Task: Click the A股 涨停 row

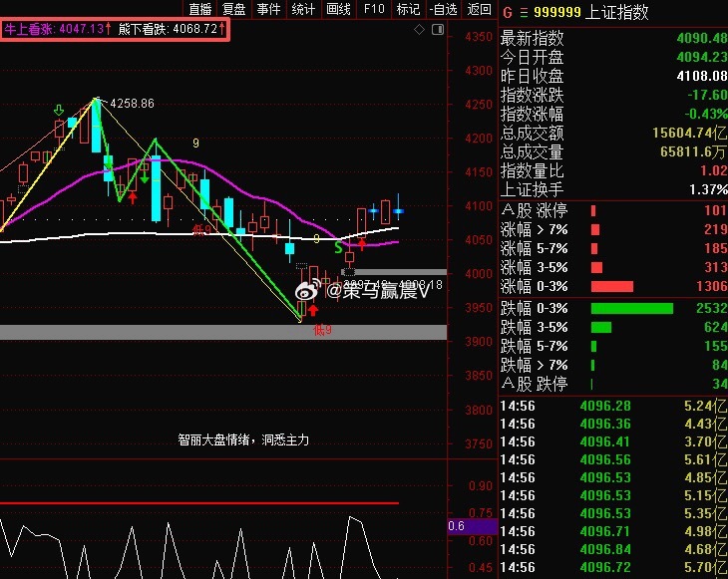Action: tap(613, 210)
